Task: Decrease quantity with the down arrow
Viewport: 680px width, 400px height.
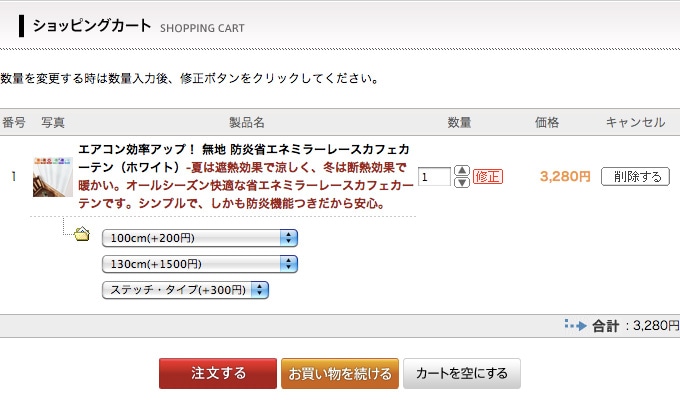Action: pos(462,183)
